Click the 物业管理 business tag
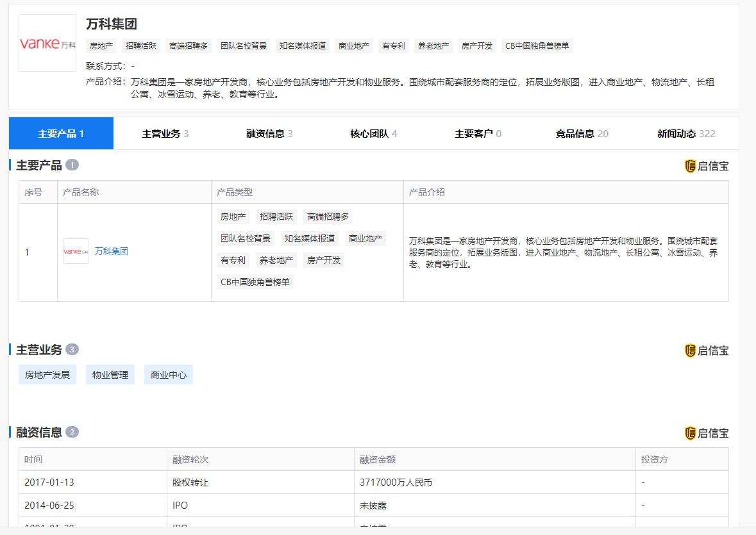The width and height of the screenshot is (756, 535). (110, 375)
